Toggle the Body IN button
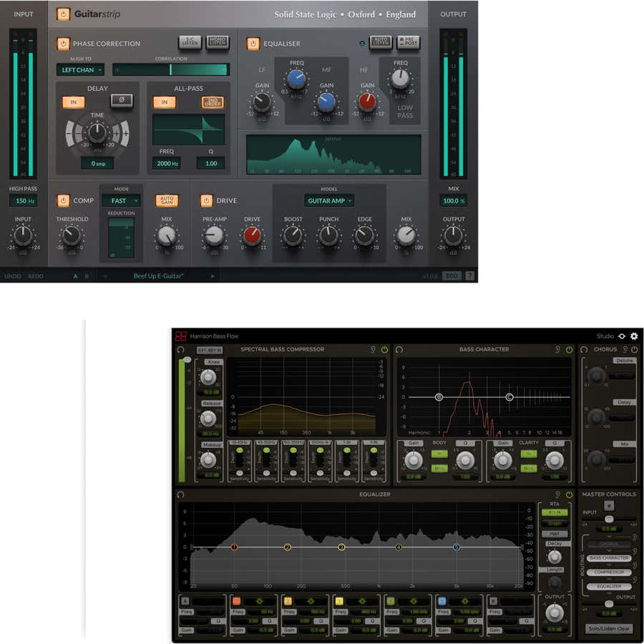This screenshot has height=644, width=644. 439,454
